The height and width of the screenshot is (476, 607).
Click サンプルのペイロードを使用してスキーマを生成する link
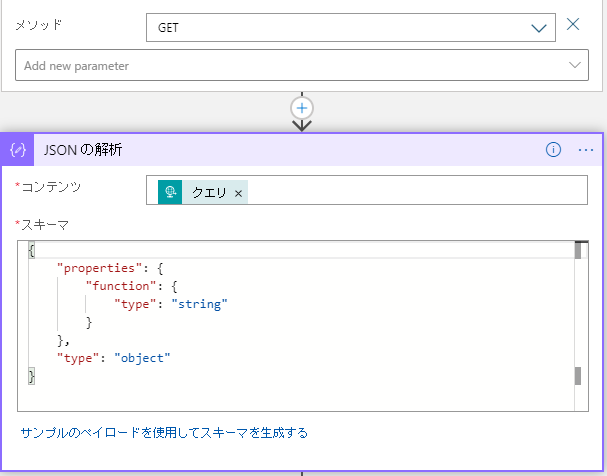point(164,432)
